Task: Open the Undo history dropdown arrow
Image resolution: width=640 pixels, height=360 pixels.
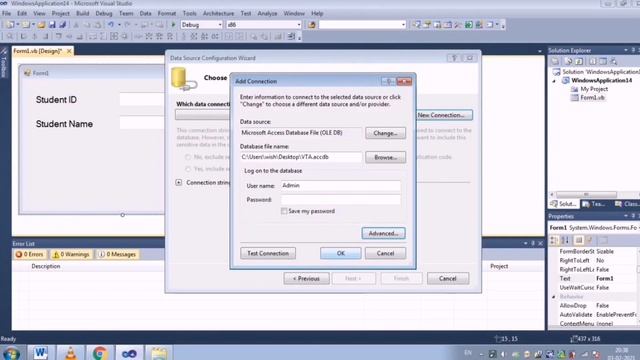Action: pos(119,25)
